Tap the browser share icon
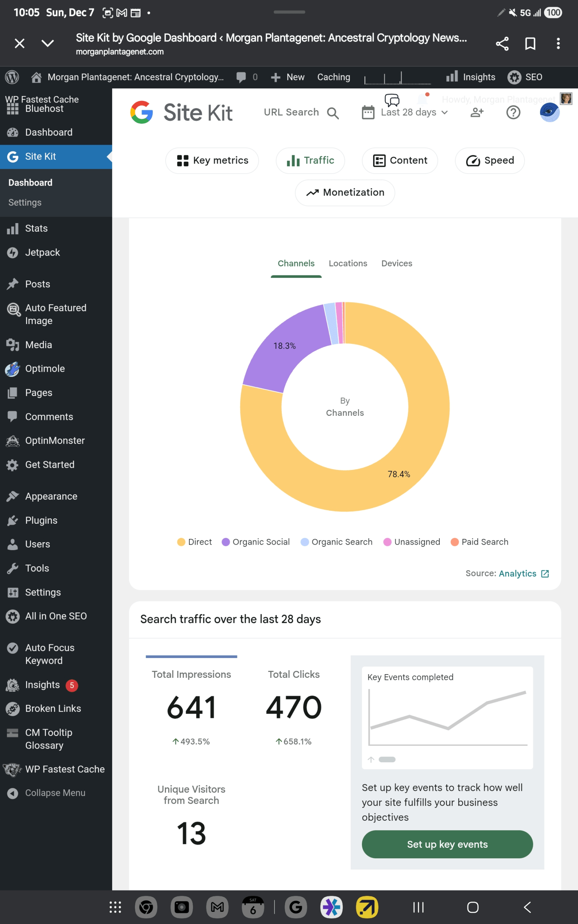Image resolution: width=578 pixels, height=924 pixels. [x=502, y=44]
